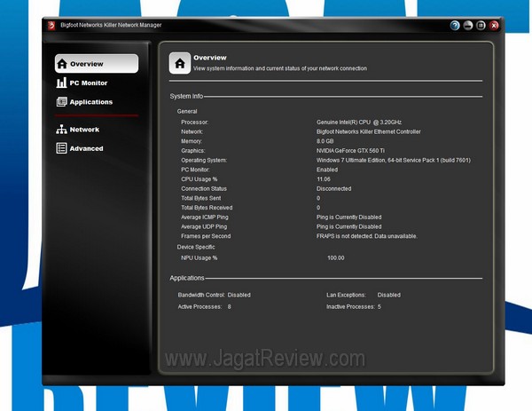Click the 'Average UDP Ping' label

[204, 226]
